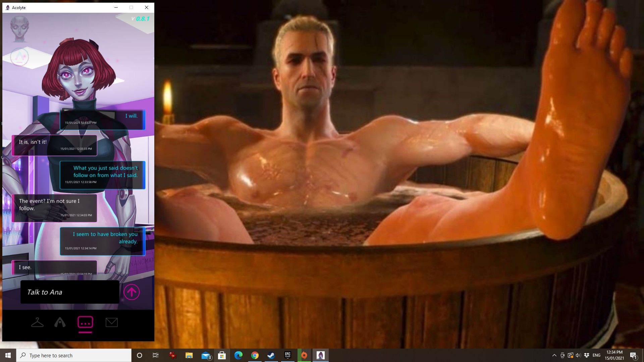Open Google Chrome from the taskbar
The height and width of the screenshot is (362, 644).
pos(255,355)
